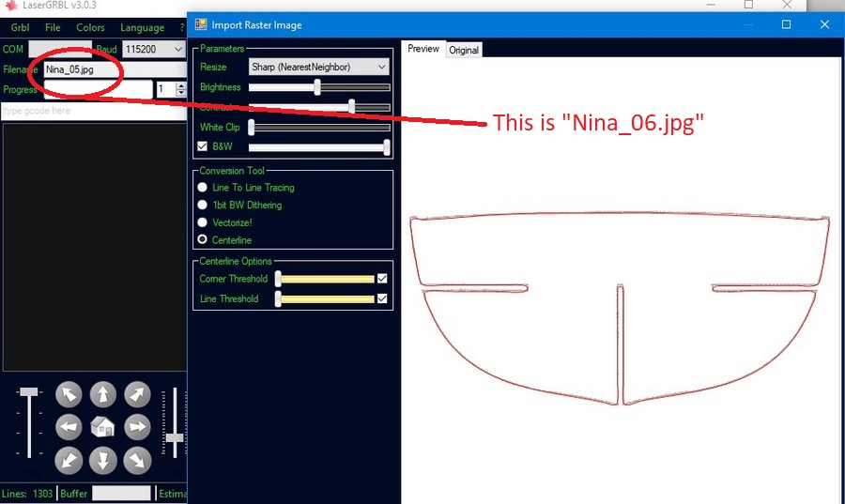The width and height of the screenshot is (845, 504).
Task: Jog up with the up arrow button
Action: point(103,395)
